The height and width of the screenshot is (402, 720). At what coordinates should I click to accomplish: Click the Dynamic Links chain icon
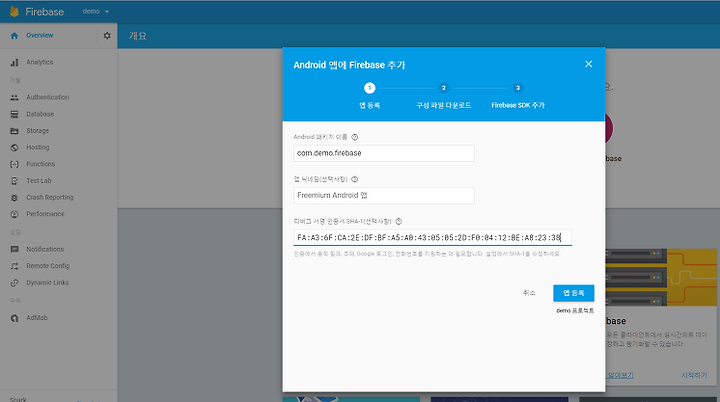[x=14, y=283]
